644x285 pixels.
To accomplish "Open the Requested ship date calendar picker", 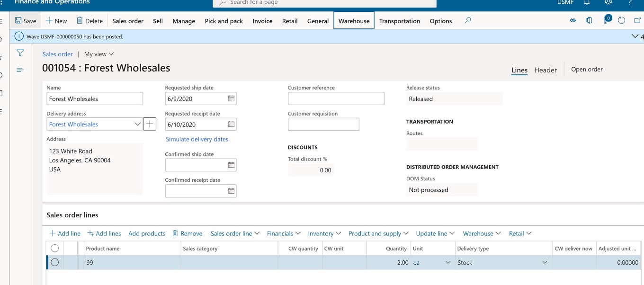I will point(230,98).
